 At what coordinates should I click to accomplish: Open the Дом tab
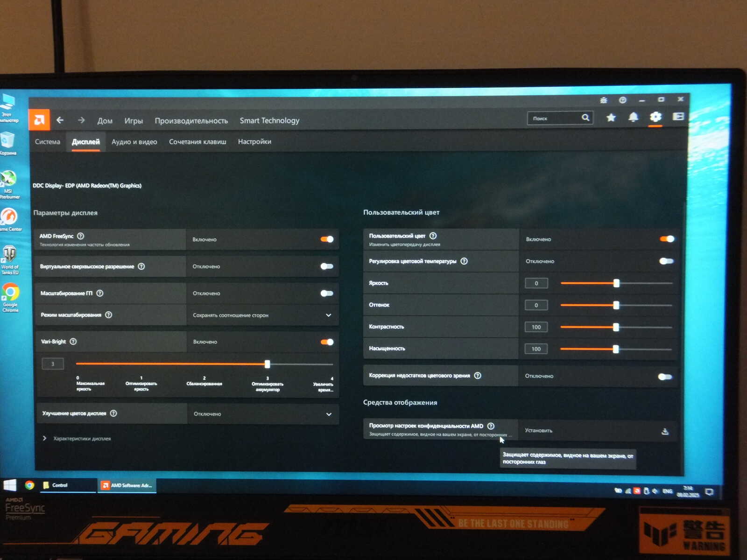click(105, 120)
